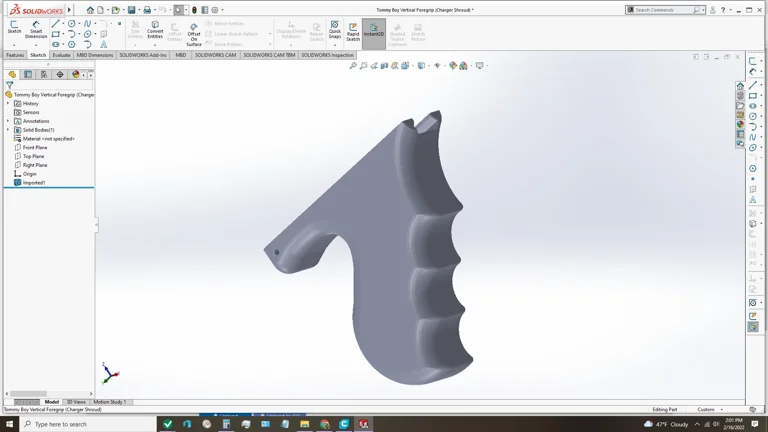Open the ConfigurationManager panel tab
The width and height of the screenshot is (768, 432).
[x=44, y=74]
